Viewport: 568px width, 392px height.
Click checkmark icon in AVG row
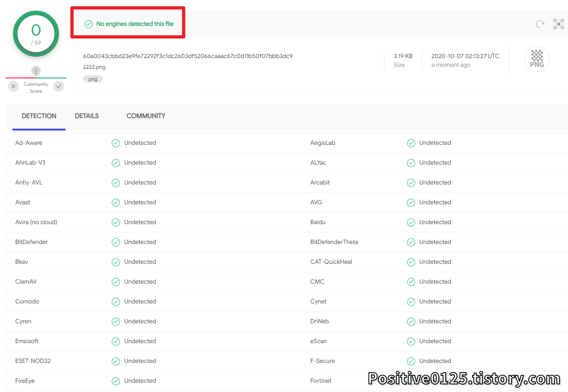[x=411, y=202]
